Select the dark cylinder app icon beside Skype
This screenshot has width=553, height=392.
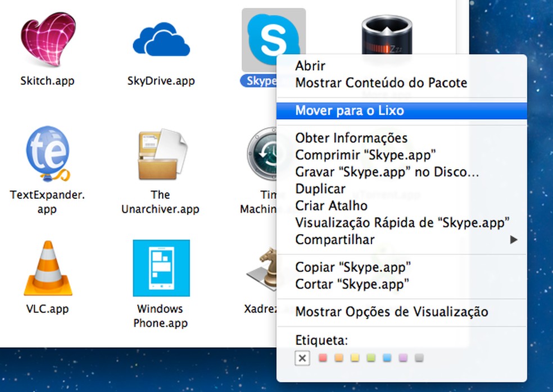coord(387,35)
